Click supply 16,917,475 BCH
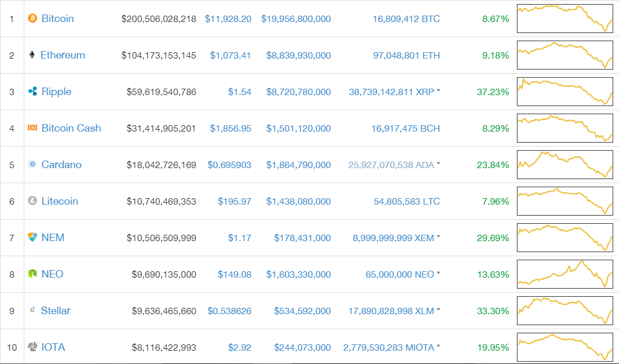The height and width of the screenshot is (364, 619). click(x=406, y=129)
